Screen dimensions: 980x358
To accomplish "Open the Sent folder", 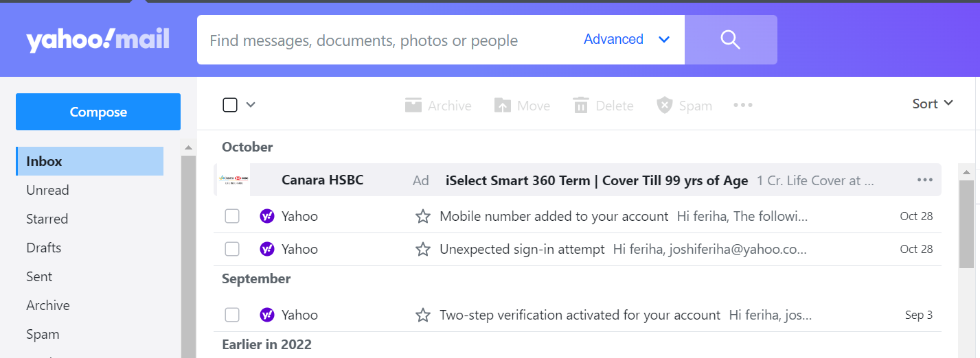I will coord(90,276).
